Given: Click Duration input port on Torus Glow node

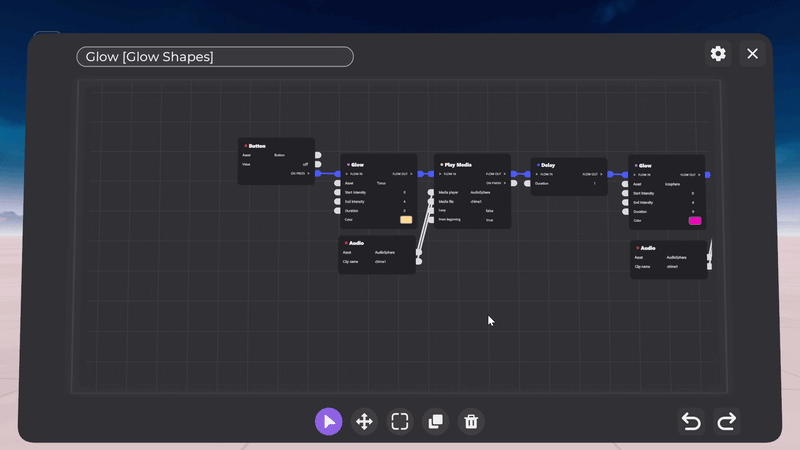Looking at the screenshot, I should click(337, 211).
